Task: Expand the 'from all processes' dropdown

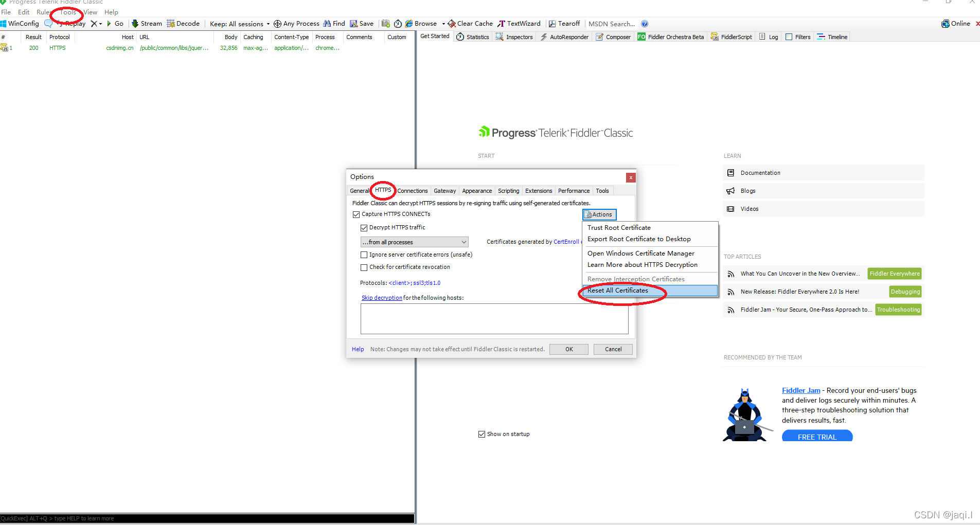Action: [x=414, y=242]
